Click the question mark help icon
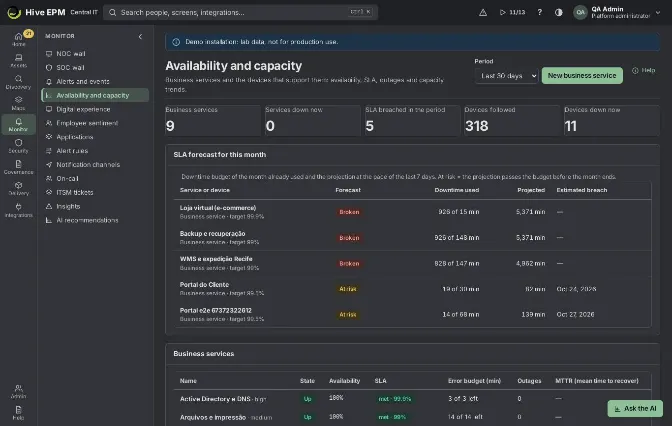 tap(540, 12)
